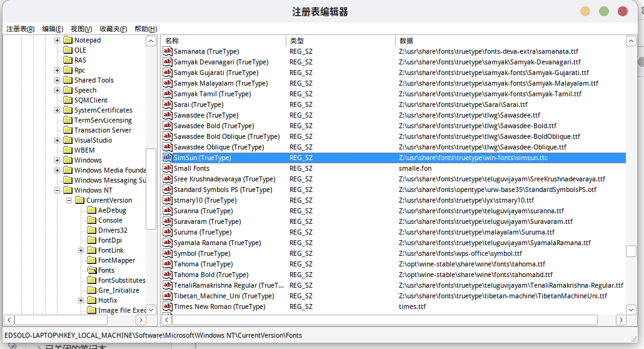Viewport: 644px width, 349px height.
Task: Open the 视图(V) menu
Action: point(81,29)
